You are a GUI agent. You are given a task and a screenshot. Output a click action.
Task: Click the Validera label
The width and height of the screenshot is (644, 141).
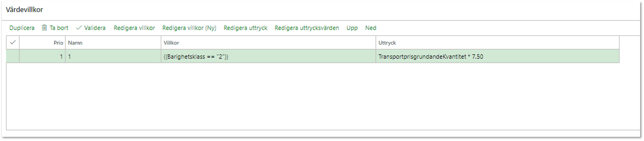95,28
